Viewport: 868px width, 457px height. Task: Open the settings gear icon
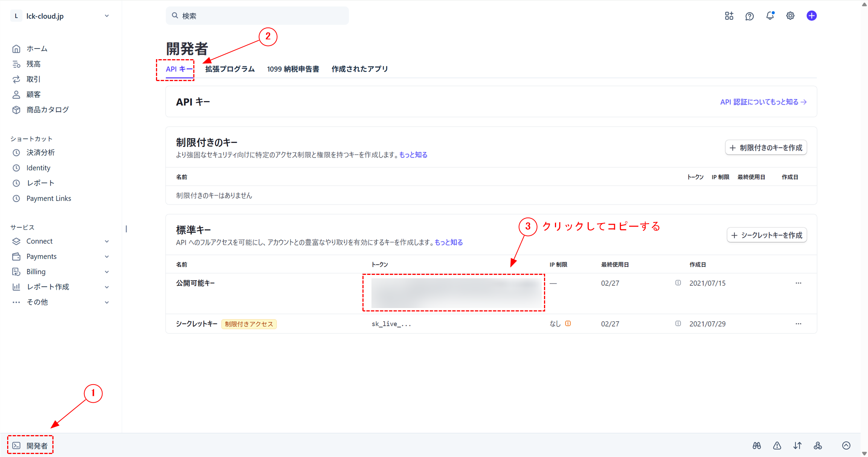click(790, 16)
